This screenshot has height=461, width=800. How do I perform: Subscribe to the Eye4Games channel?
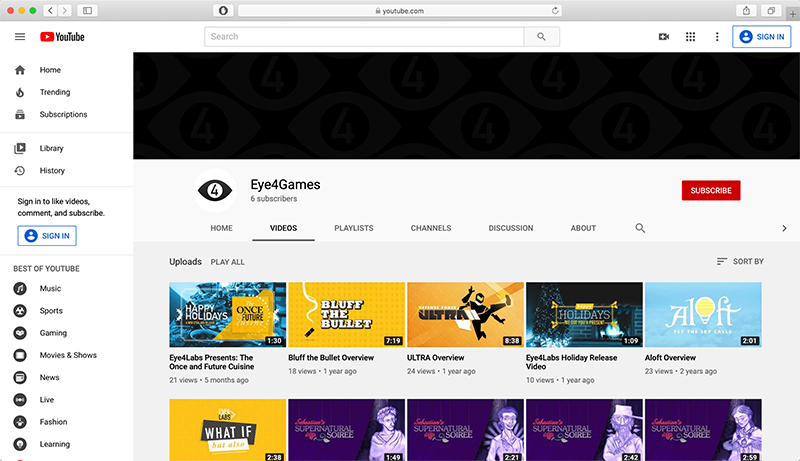[710, 190]
